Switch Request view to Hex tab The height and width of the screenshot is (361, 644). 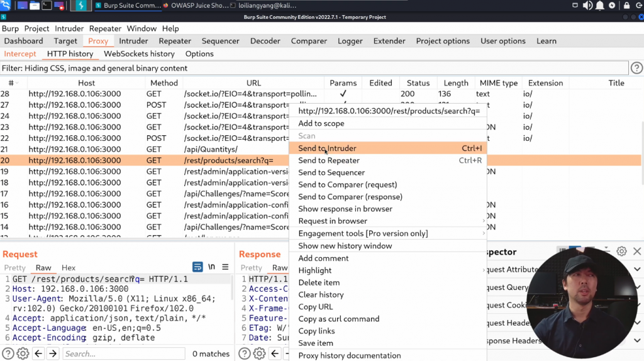(69, 268)
